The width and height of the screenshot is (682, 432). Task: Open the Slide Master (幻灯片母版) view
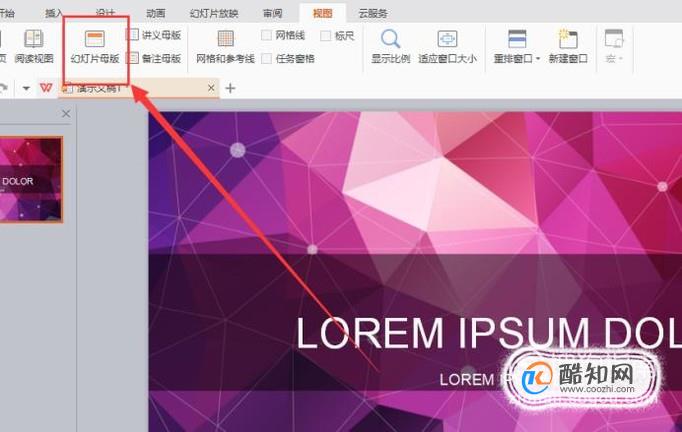point(95,47)
